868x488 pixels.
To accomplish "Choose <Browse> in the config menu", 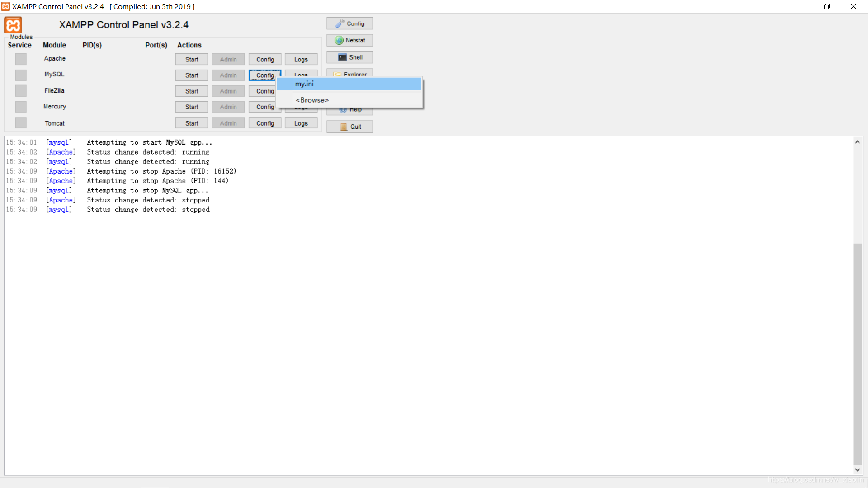I will point(349,100).
